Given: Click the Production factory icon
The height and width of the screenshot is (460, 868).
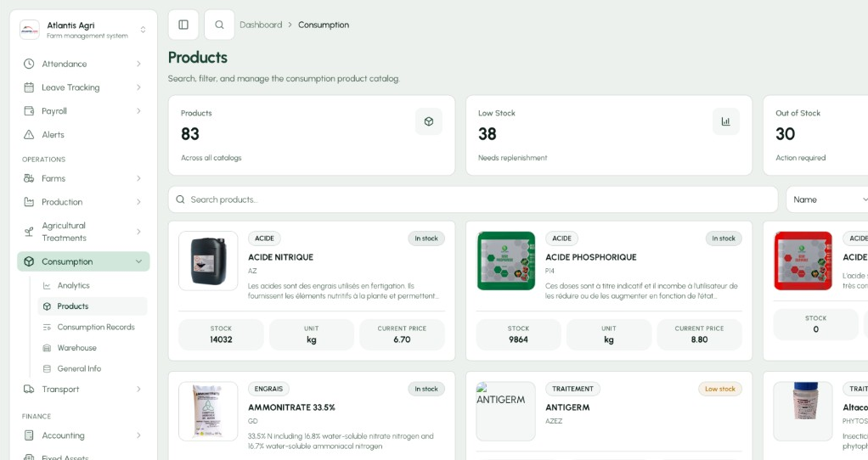Looking at the screenshot, I should [x=29, y=202].
